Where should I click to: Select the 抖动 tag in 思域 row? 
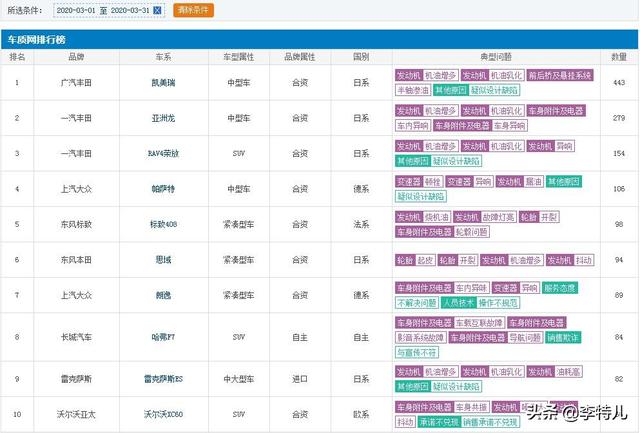tap(584, 260)
